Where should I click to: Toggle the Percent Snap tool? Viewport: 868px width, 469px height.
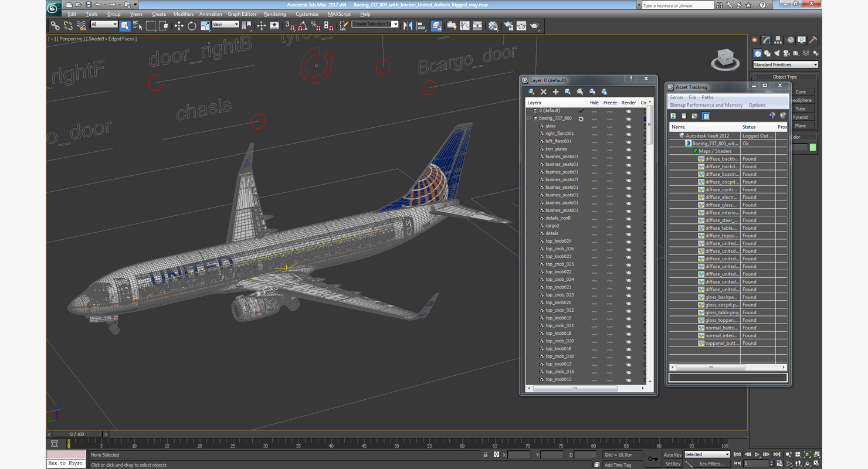pos(316,26)
